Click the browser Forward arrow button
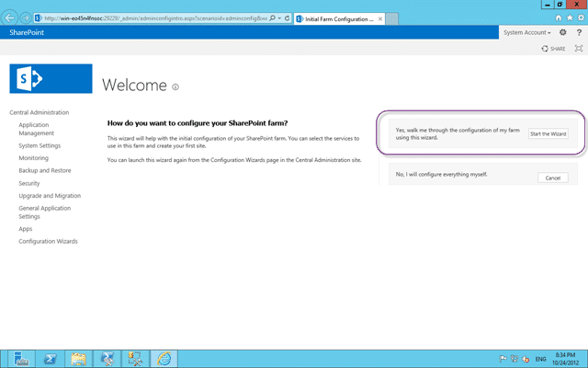The image size is (588, 368). pyautogui.click(x=25, y=17)
